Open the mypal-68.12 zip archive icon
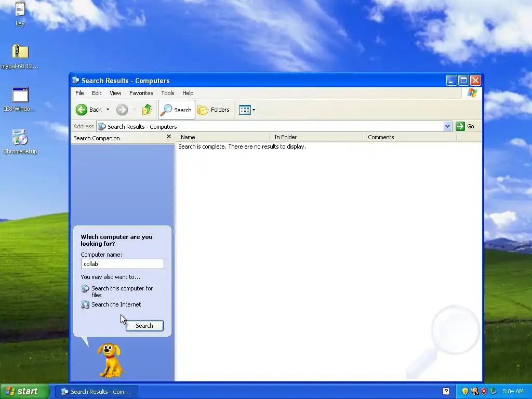This screenshot has width=532, height=399. point(20,56)
